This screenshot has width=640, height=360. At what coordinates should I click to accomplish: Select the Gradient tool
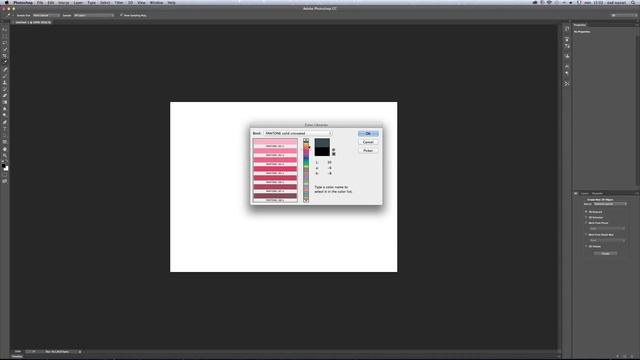click(x=5, y=102)
